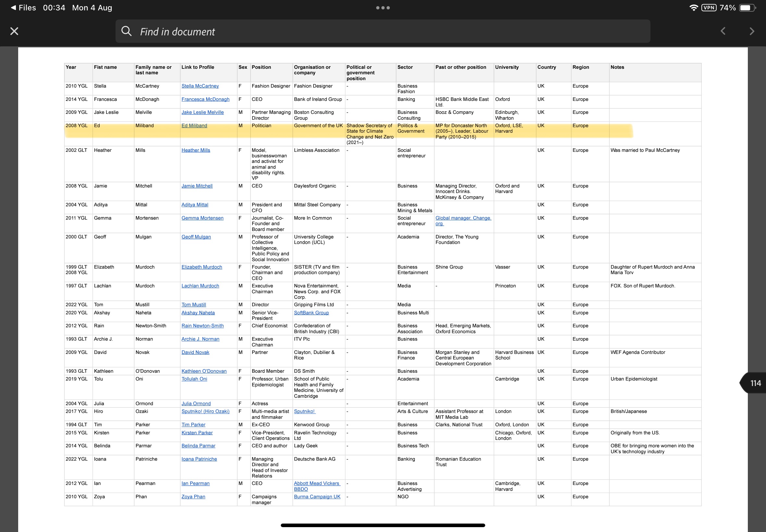Screen dimensions: 766x532
Task: Open Burma Campaign UK link
Action: pos(317,497)
